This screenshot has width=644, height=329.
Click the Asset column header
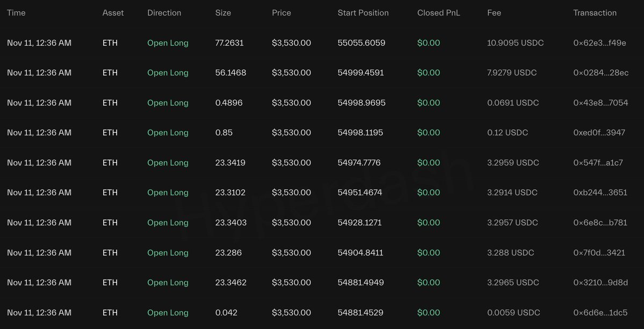tap(113, 13)
